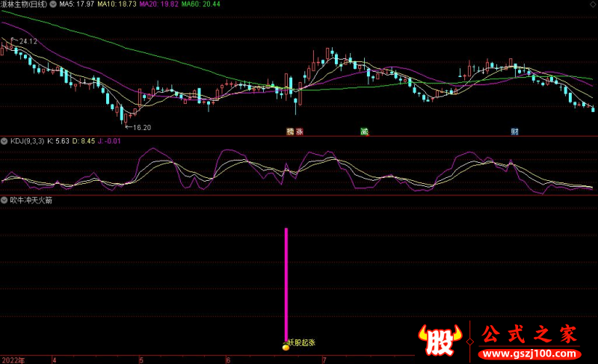598x364 pixels.
Task: Click the gold coin signal marker
Action: (286, 347)
